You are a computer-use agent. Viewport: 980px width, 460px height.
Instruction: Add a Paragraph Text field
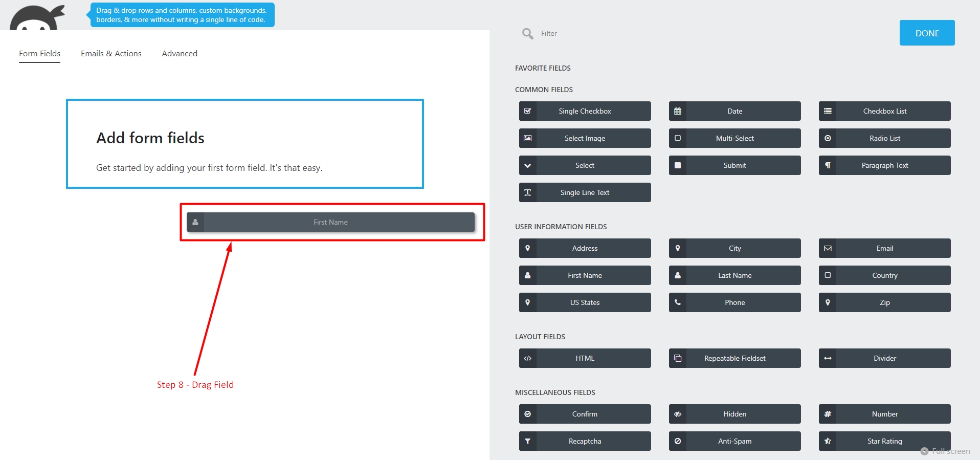tap(884, 165)
